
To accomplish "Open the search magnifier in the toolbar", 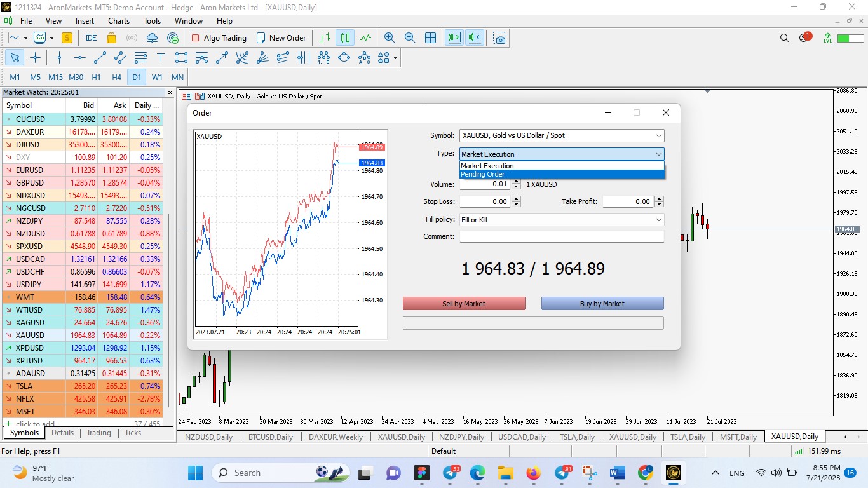I will point(784,38).
